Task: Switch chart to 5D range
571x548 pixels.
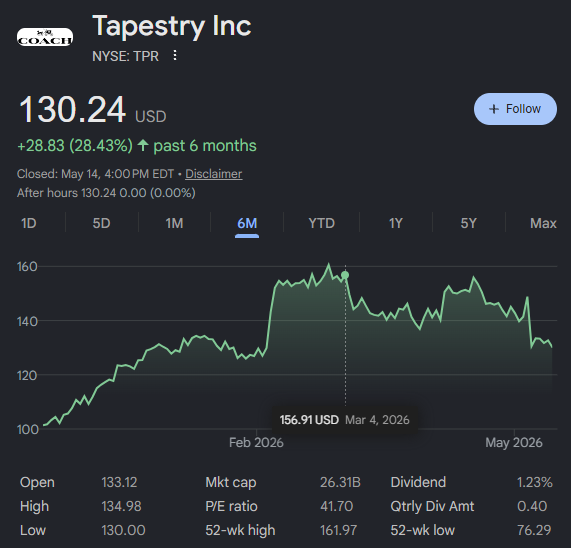Action: point(101,223)
